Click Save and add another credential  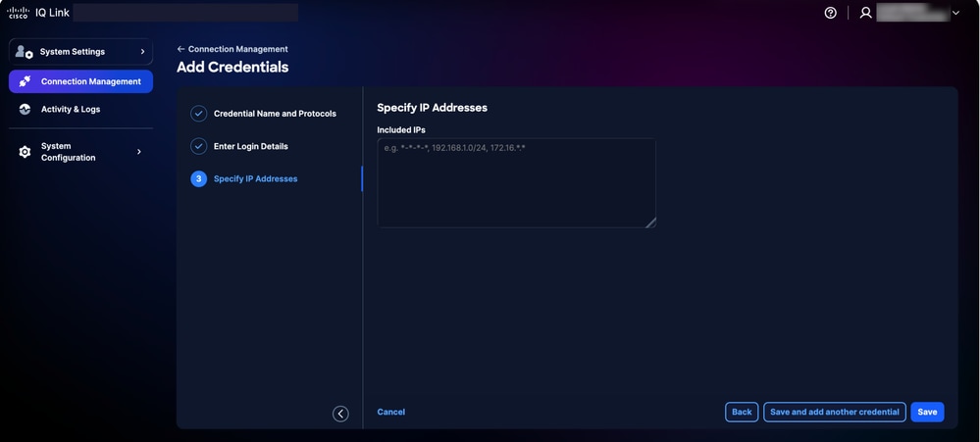point(835,412)
